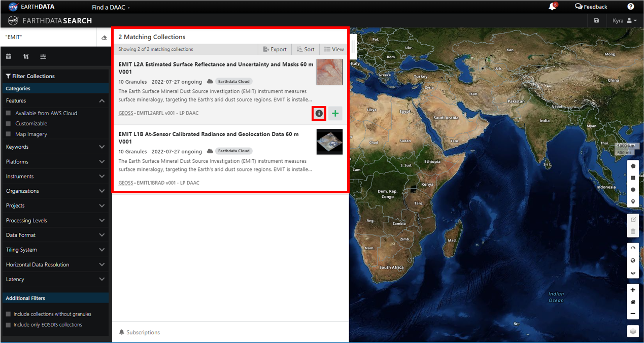
Task: Enable the Available from AWS Cloud checkbox
Action: [8, 113]
